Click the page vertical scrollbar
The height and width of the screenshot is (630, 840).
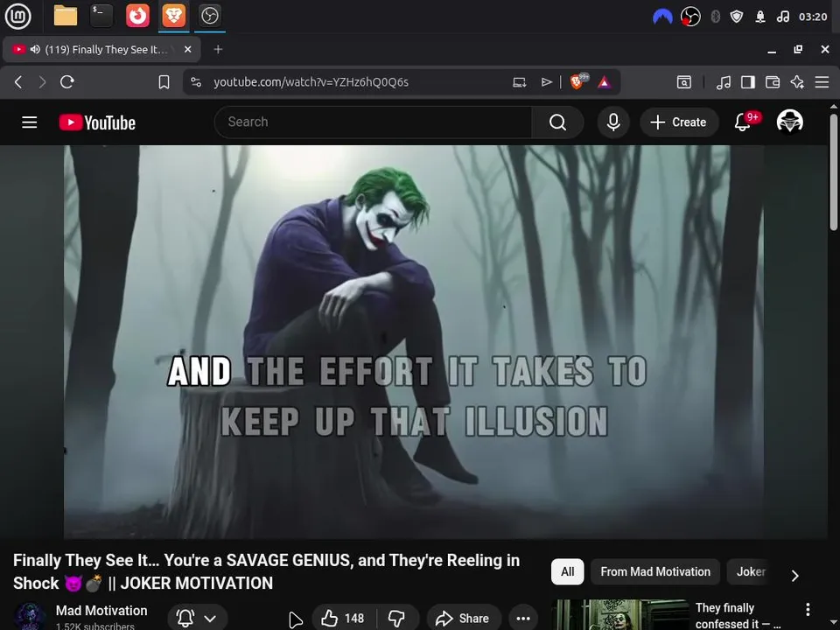coord(834,171)
